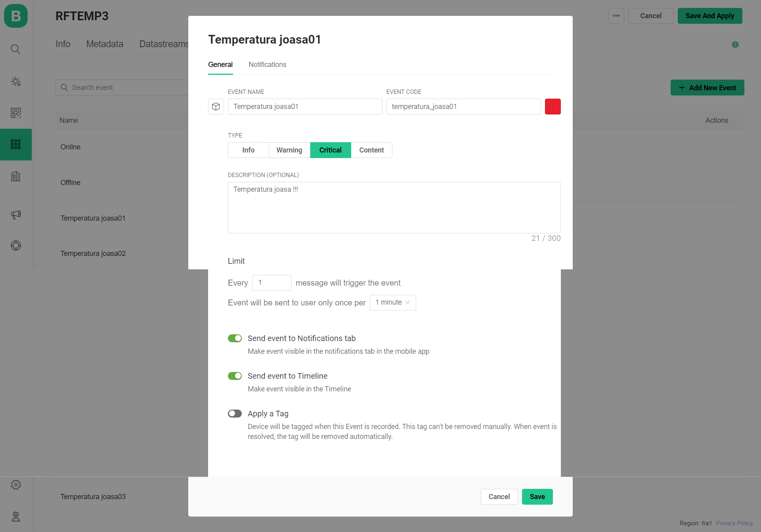Select the Content event type
This screenshot has width=761, height=532.
click(x=372, y=150)
